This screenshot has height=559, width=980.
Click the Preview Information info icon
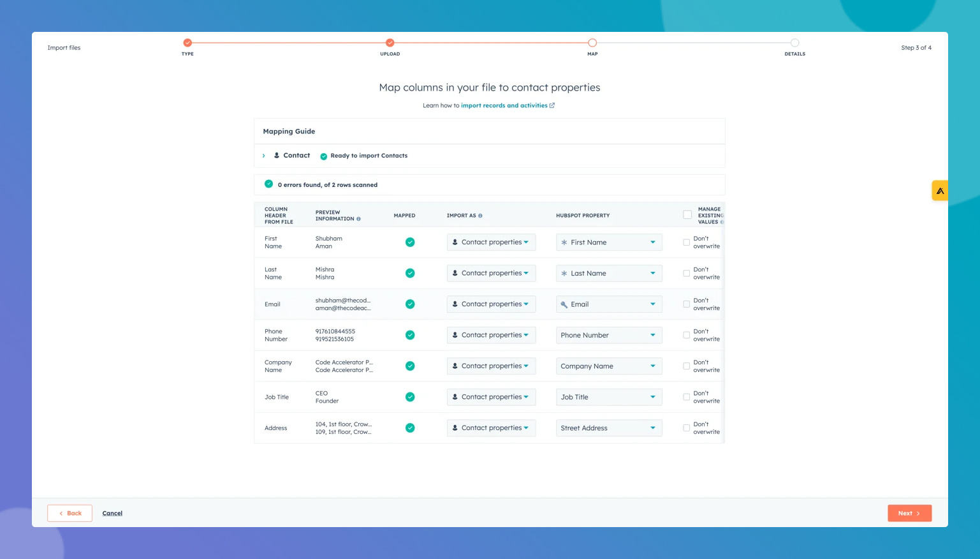click(x=358, y=219)
